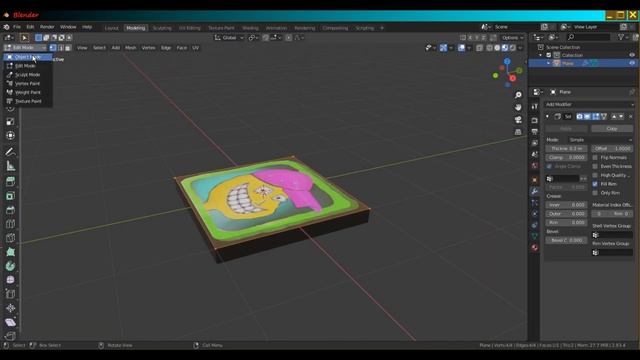Select the Edge Slide tool
The height and width of the screenshot is (360, 640).
point(11,294)
